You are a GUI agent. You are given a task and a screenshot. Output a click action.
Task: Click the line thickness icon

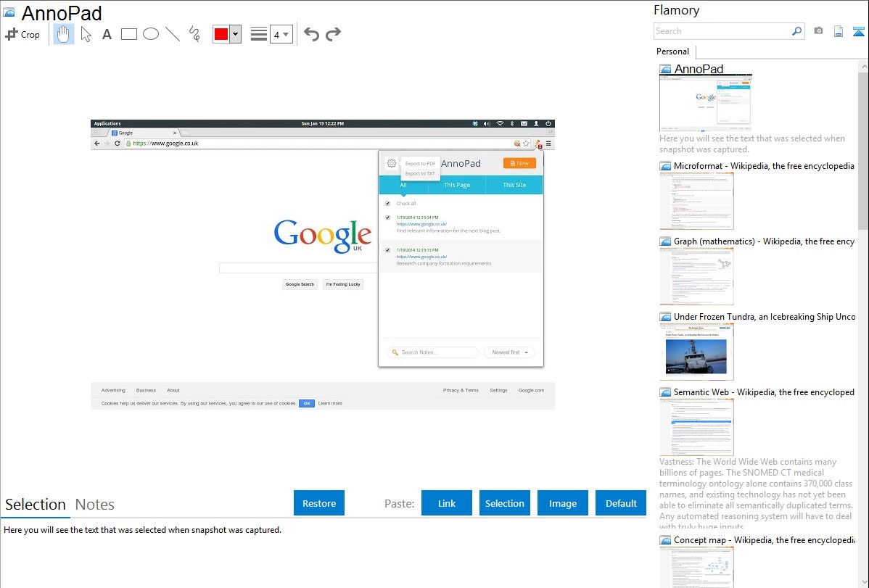259,34
